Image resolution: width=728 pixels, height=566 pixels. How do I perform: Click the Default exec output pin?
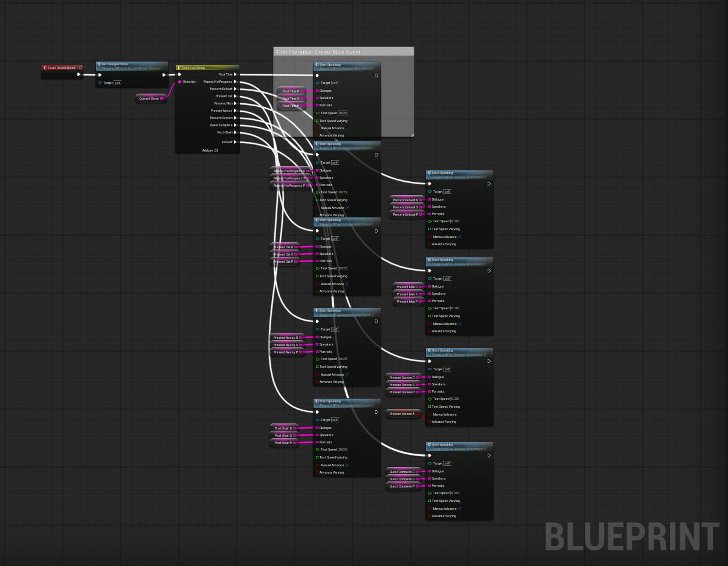235,142
